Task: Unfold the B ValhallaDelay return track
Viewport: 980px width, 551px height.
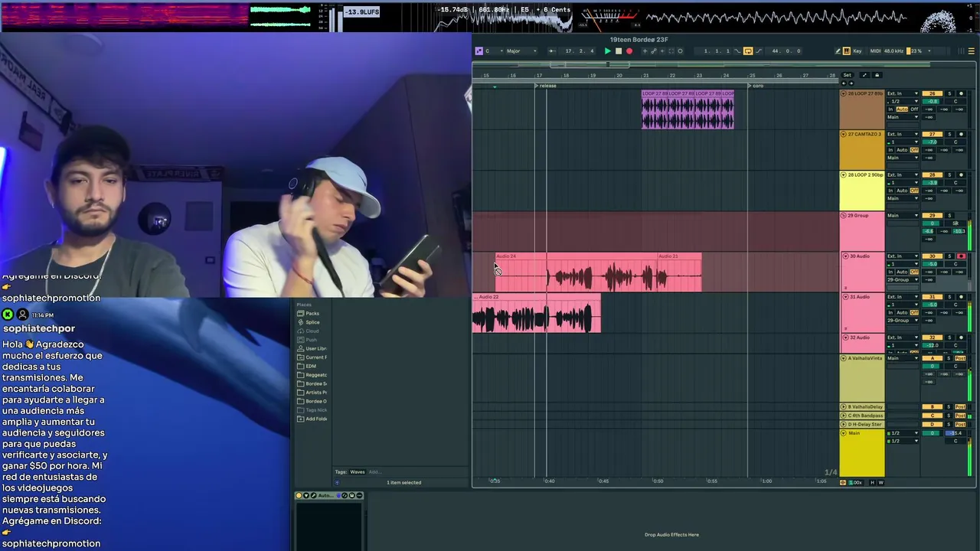Action: (x=844, y=407)
